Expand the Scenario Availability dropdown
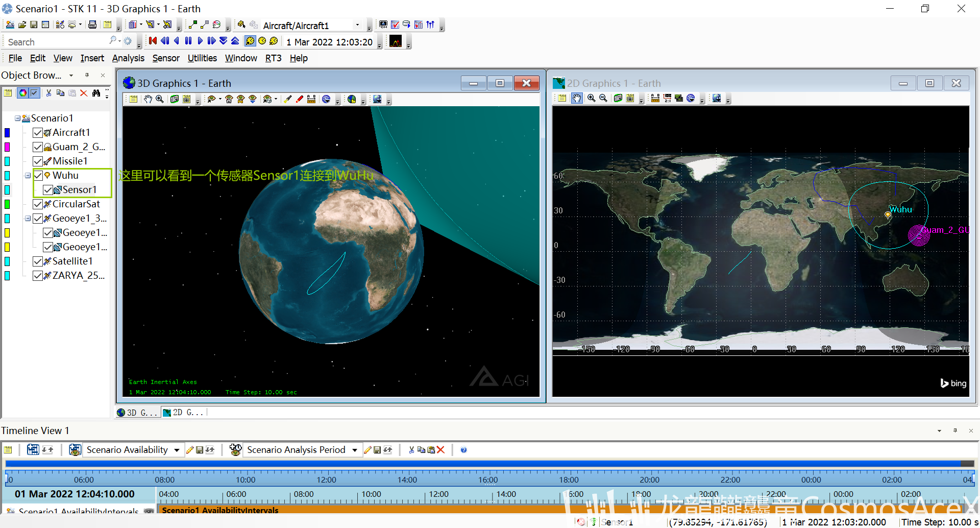 click(177, 450)
